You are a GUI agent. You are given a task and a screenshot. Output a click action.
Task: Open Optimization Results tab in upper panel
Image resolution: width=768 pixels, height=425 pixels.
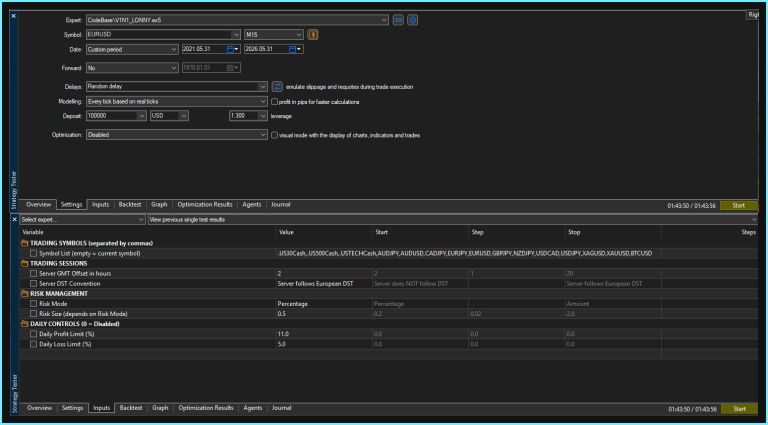(x=205, y=205)
